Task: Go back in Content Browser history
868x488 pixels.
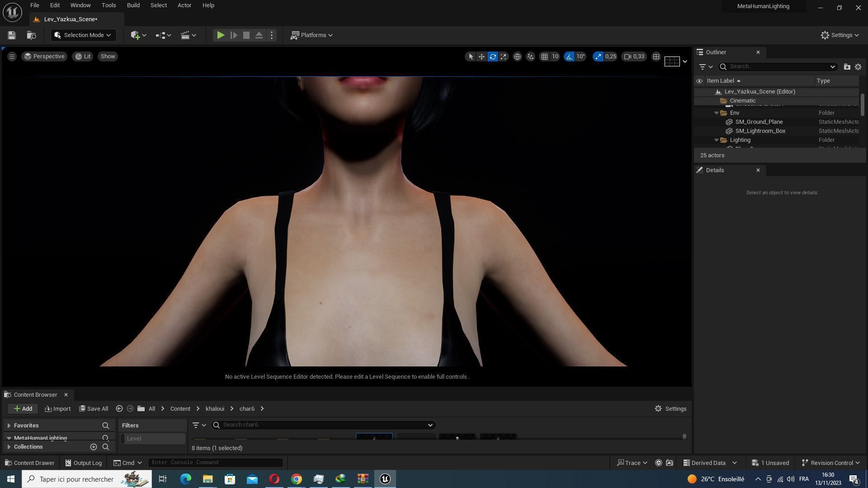Action: [x=119, y=409]
